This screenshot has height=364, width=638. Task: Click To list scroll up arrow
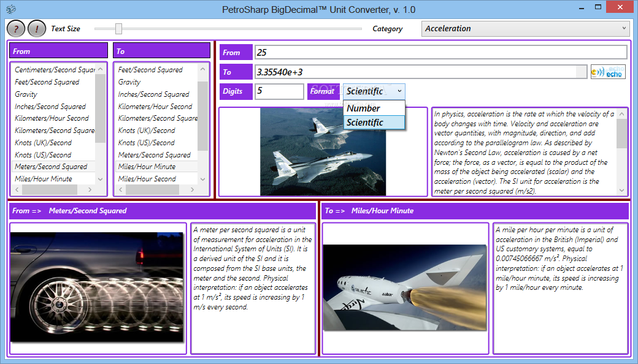pyautogui.click(x=202, y=69)
